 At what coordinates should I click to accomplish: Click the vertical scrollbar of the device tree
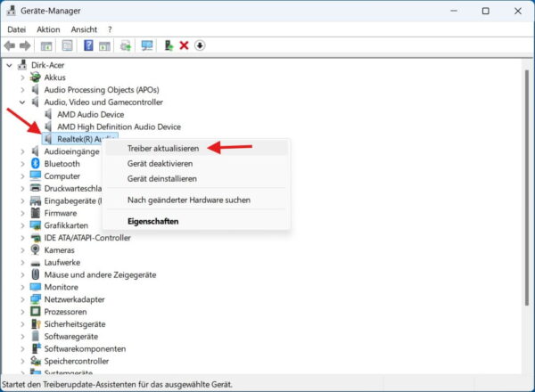pos(527,187)
